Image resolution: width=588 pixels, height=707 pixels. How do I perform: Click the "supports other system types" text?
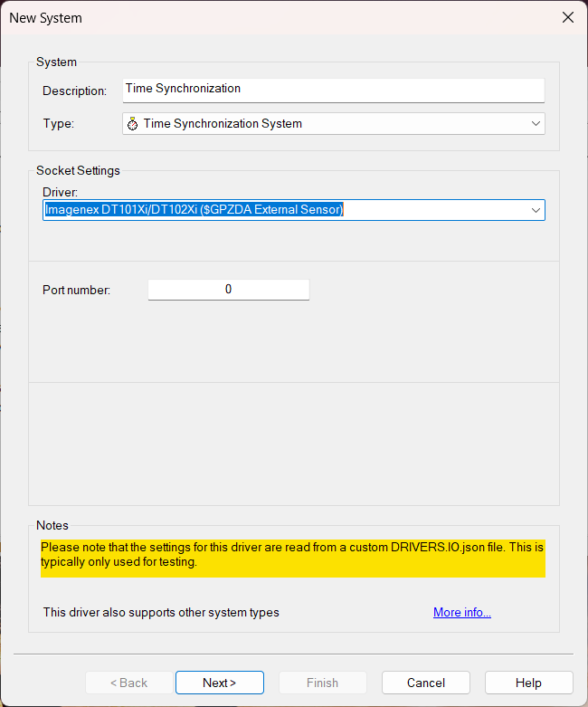(x=161, y=613)
